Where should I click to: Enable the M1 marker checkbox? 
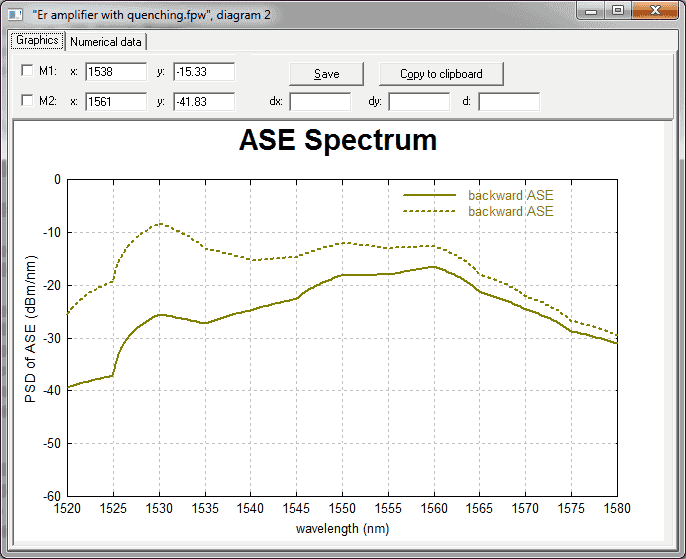tap(27, 70)
